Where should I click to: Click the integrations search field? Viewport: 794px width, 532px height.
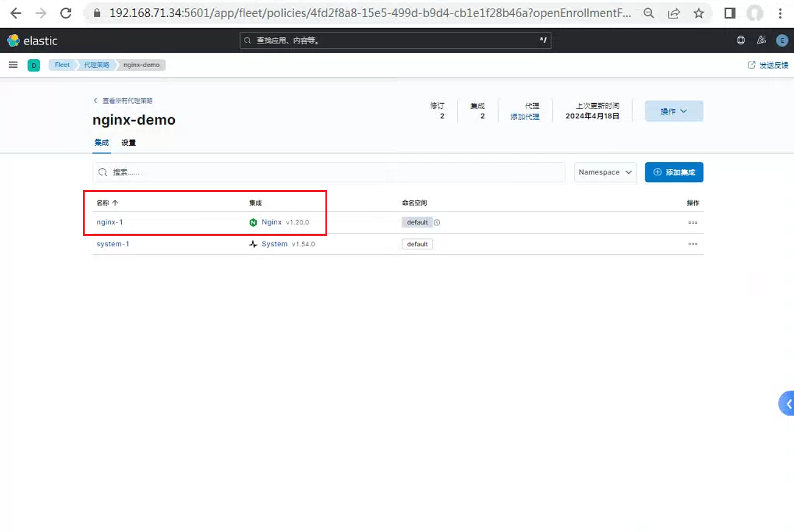tap(329, 172)
